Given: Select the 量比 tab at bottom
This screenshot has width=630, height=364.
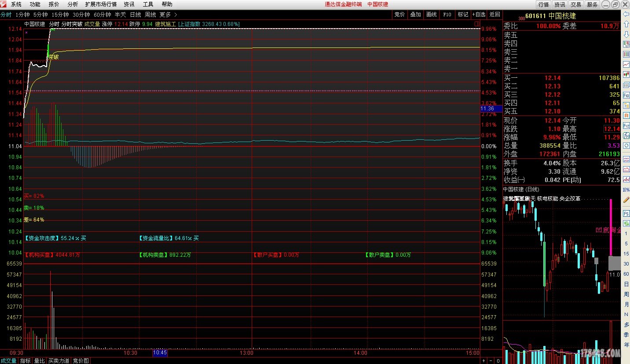Looking at the screenshot, I should click(x=40, y=360).
